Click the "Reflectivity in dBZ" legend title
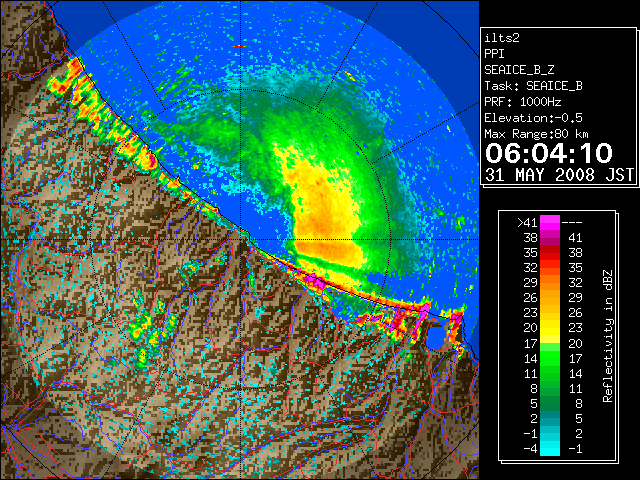The image size is (640, 480). coord(607,336)
